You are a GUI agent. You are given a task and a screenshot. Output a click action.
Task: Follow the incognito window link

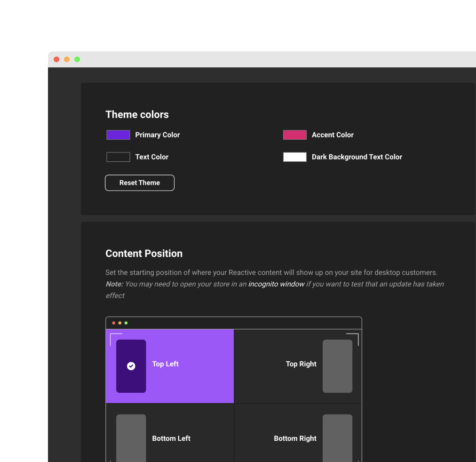point(276,284)
